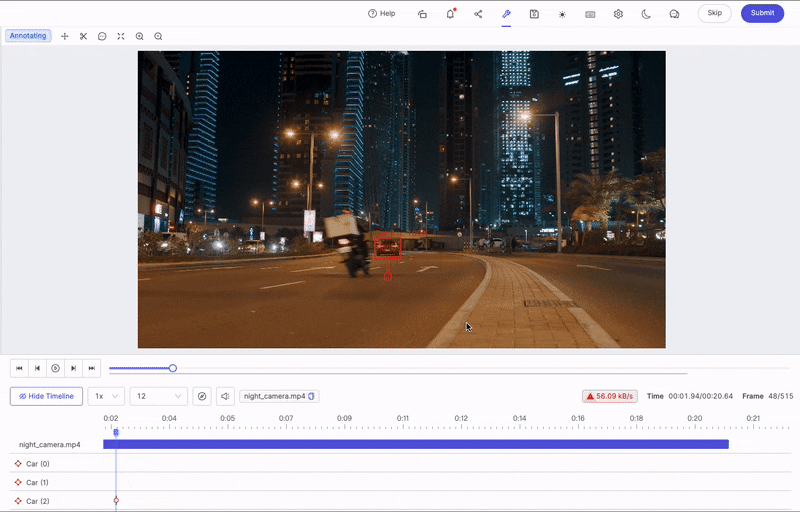Viewport: 800px width, 512px height.
Task: Open the notifications bell
Action: (450, 14)
